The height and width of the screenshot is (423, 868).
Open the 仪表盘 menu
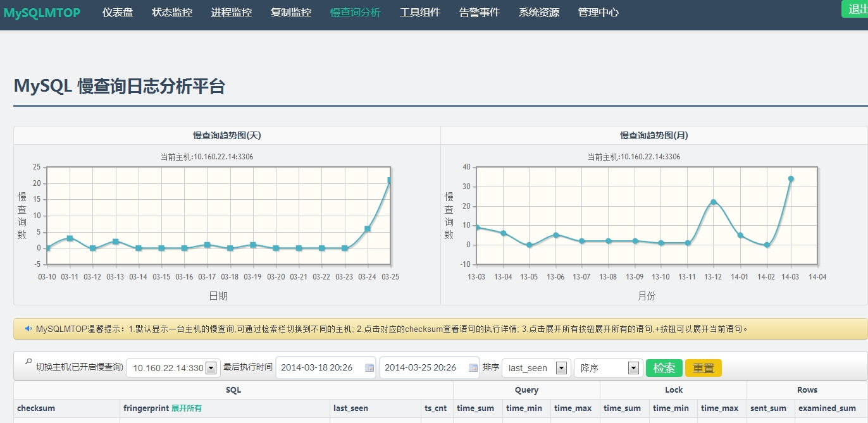(118, 12)
